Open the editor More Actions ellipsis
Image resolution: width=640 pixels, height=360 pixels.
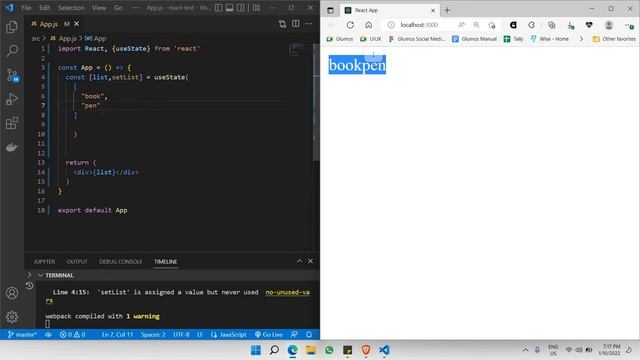click(309, 24)
